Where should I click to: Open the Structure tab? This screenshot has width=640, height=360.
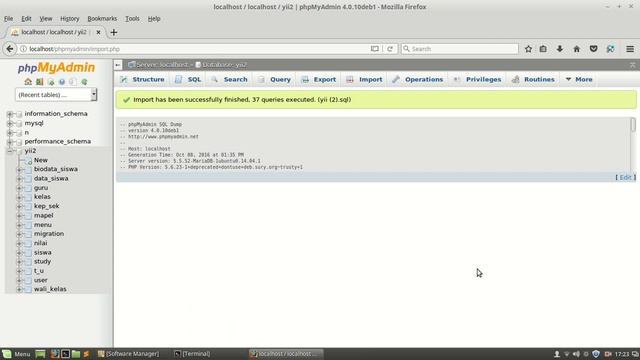[142, 80]
